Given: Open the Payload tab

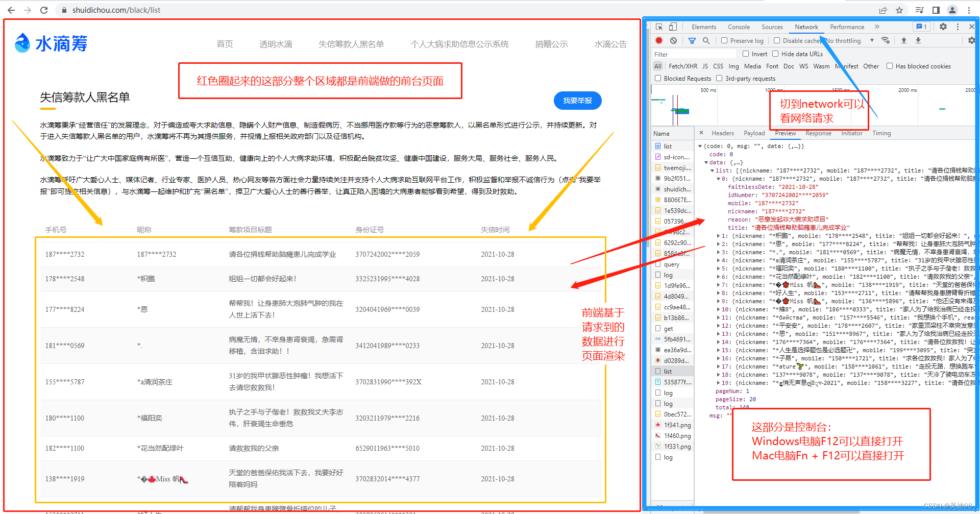Looking at the screenshot, I should coord(754,133).
